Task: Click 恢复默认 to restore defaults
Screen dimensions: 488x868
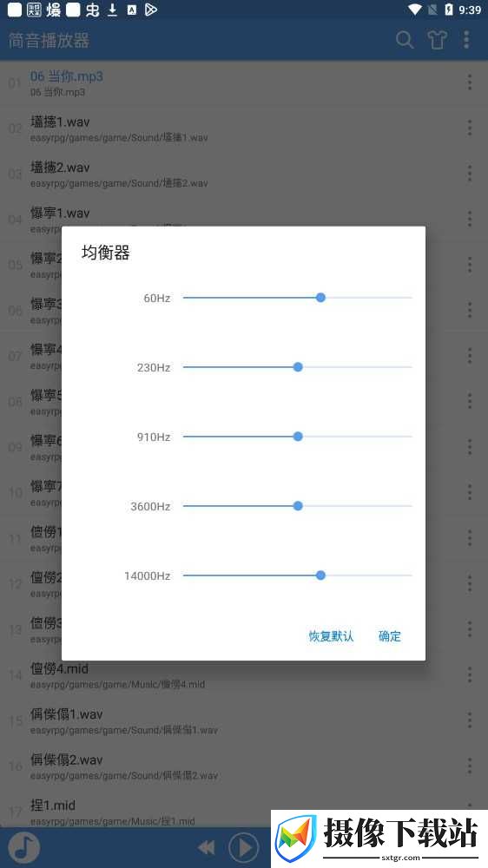Action: [x=331, y=636]
